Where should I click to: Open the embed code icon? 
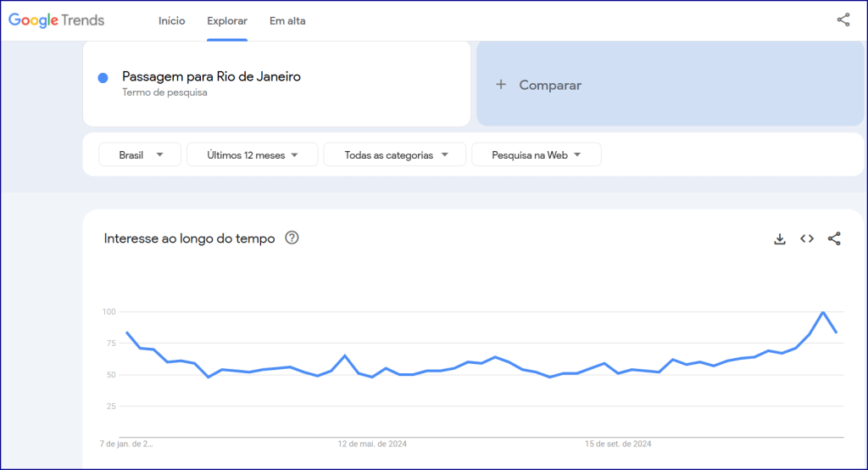pyautogui.click(x=807, y=238)
